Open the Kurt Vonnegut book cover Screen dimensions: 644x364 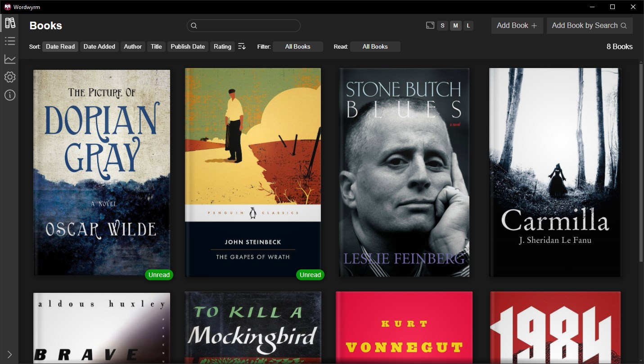tap(404, 328)
